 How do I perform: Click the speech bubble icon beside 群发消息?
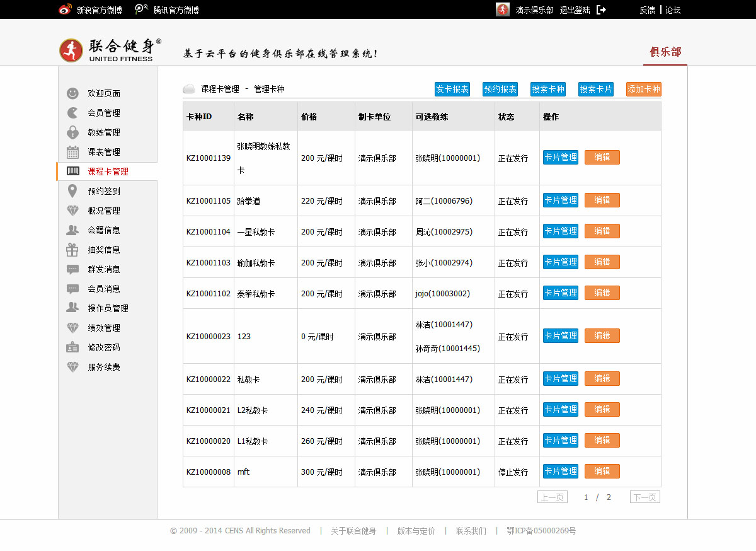[73, 269]
